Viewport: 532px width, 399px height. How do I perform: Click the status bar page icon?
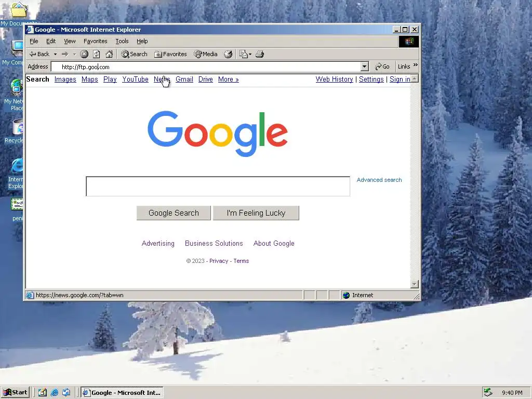click(30, 295)
